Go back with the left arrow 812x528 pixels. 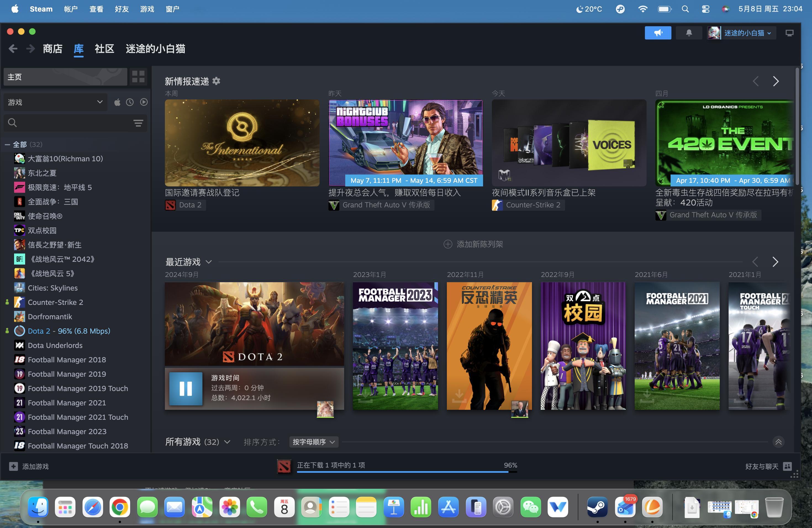(13, 49)
